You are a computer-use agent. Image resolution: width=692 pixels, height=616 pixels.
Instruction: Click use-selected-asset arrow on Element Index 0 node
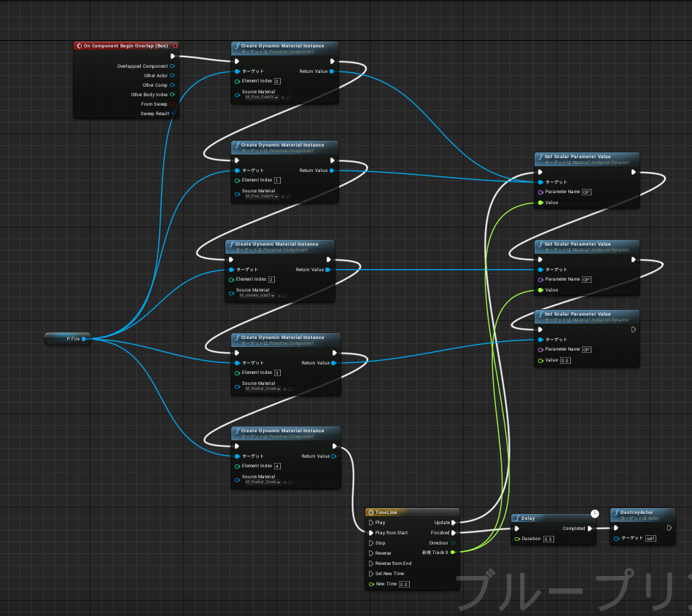pyautogui.click(x=283, y=98)
